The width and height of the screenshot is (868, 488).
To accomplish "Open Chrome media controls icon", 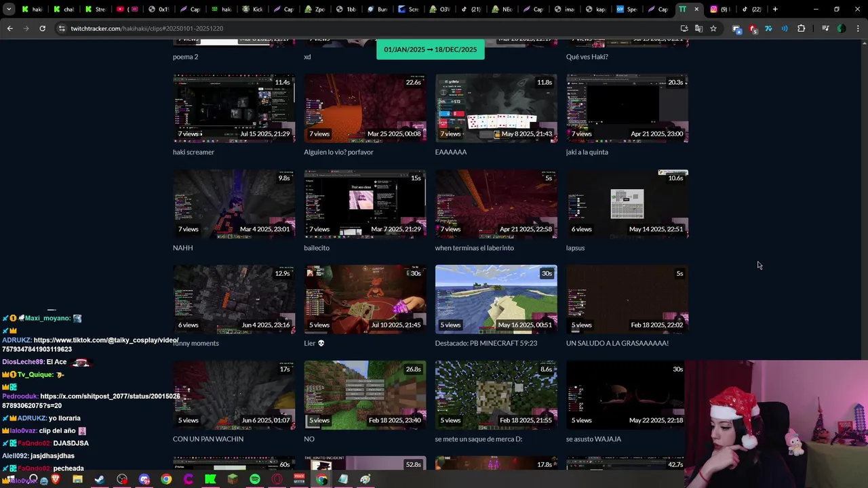I will coord(825,28).
